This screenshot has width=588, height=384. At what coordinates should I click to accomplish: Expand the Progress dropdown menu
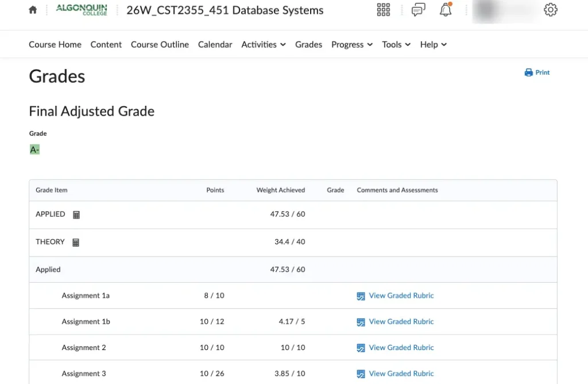352,44
